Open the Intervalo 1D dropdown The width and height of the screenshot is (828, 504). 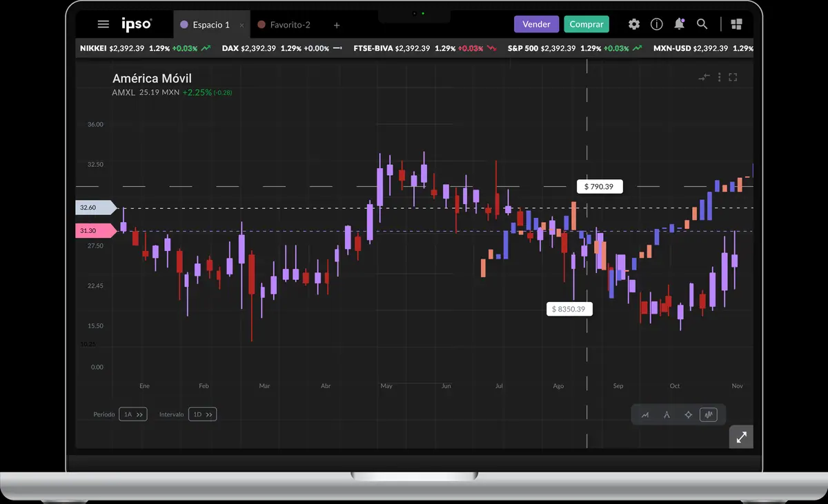click(202, 414)
